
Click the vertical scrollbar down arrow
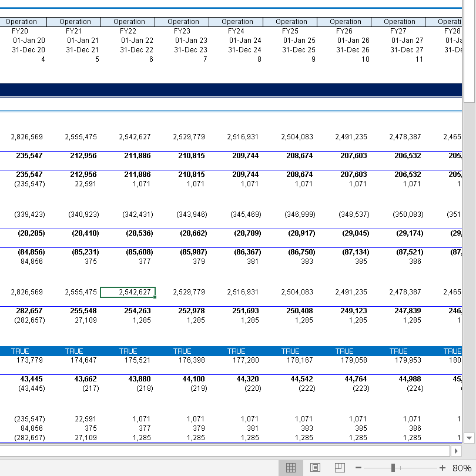coord(469,438)
